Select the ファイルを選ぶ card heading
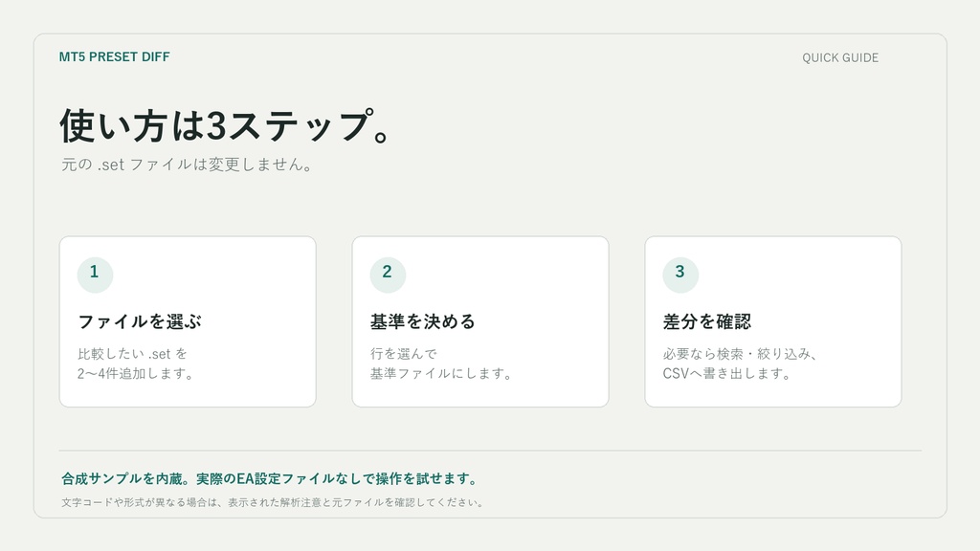 point(140,321)
